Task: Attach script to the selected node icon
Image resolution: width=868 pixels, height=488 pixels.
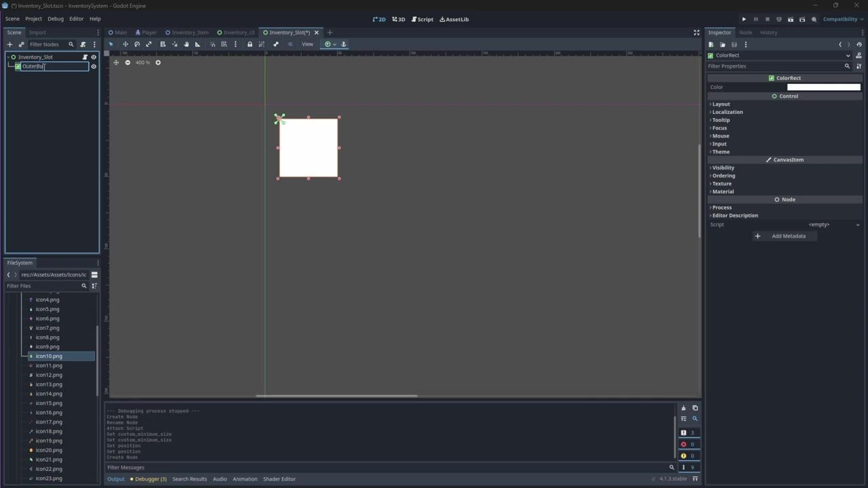Action: click(83, 44)
